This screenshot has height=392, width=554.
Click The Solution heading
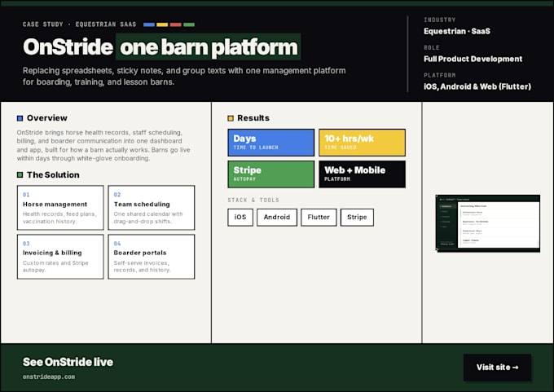53,174
